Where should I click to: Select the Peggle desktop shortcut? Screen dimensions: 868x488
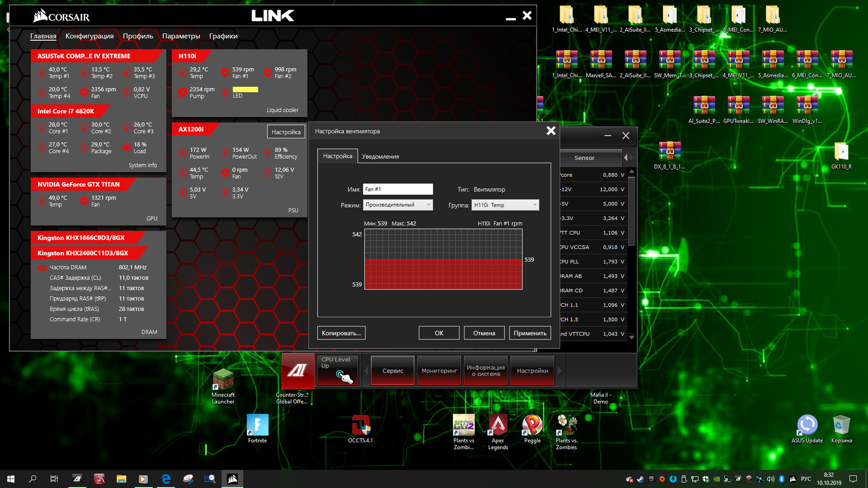point(532,429)
